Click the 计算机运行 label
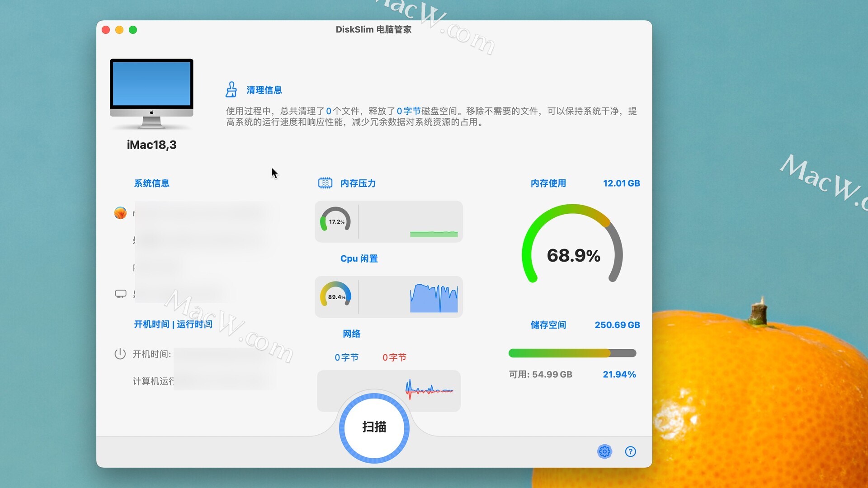Screen dimensions: 868x488 click(x=154, y=381)
